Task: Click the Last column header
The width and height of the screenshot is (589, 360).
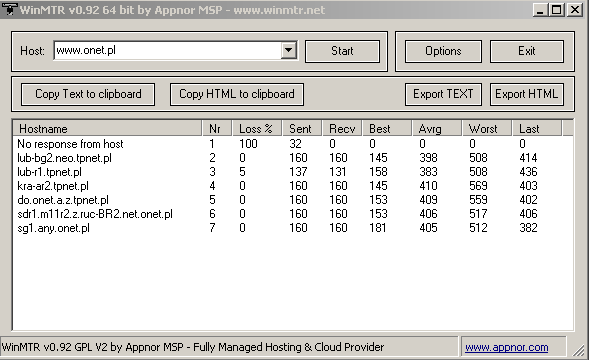Action: [x=537, y=129]
